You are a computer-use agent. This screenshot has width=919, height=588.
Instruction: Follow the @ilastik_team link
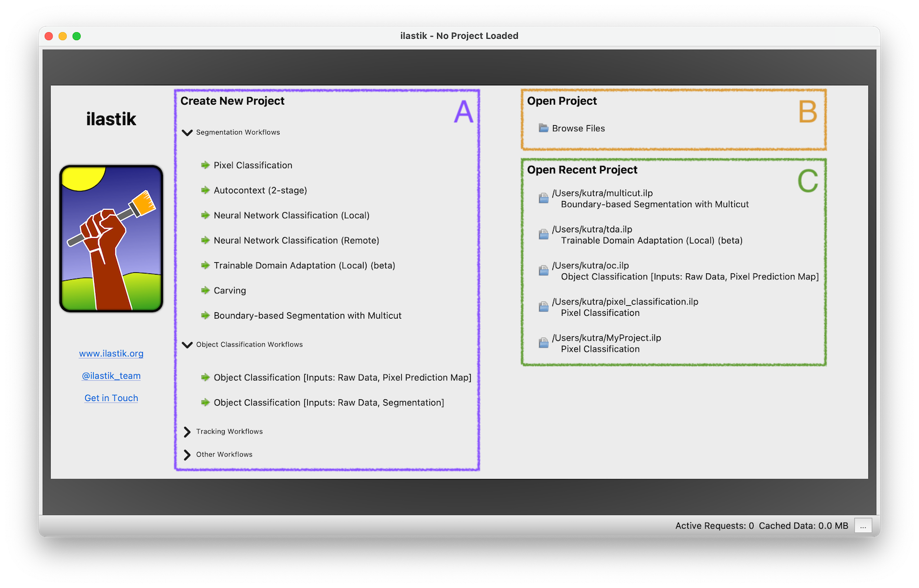(111, 376)
